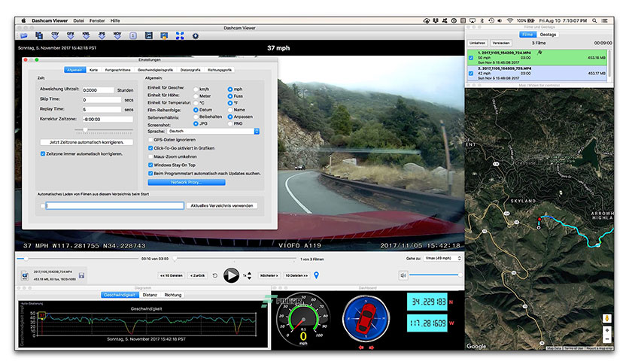Switch to Geotags tab in movies panel
Image resolution: width=629 pixels, height=364 pixels.
coord(548,35)
